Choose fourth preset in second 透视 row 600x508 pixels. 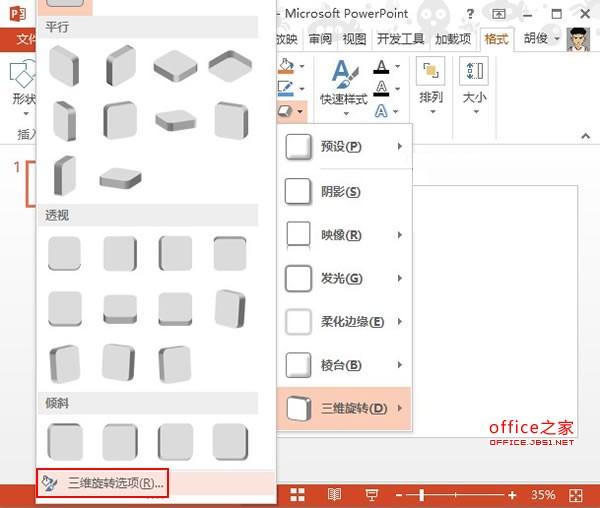230,308
